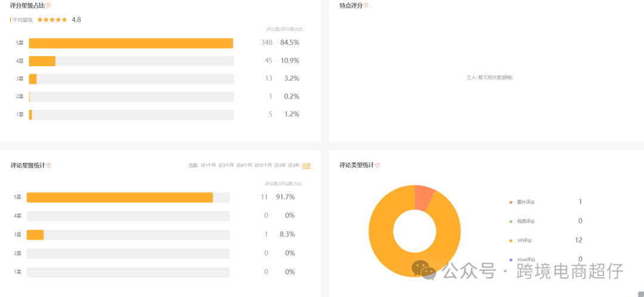Choose the 近3年 range option
The height and width of the screenshot is (297, 644).
point(293,166)
